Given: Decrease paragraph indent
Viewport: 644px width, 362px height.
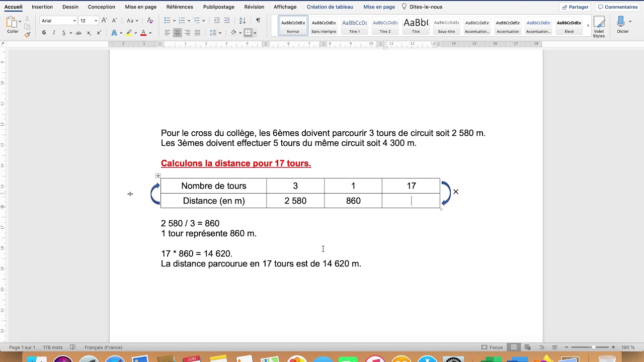Looking at the screenshot, I should (x=217, y=21).
